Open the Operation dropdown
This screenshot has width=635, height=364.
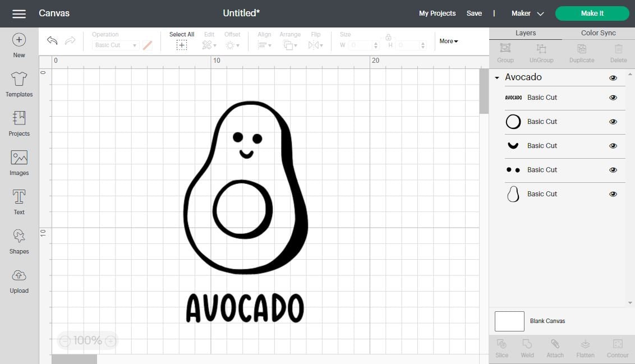[115, 45]
